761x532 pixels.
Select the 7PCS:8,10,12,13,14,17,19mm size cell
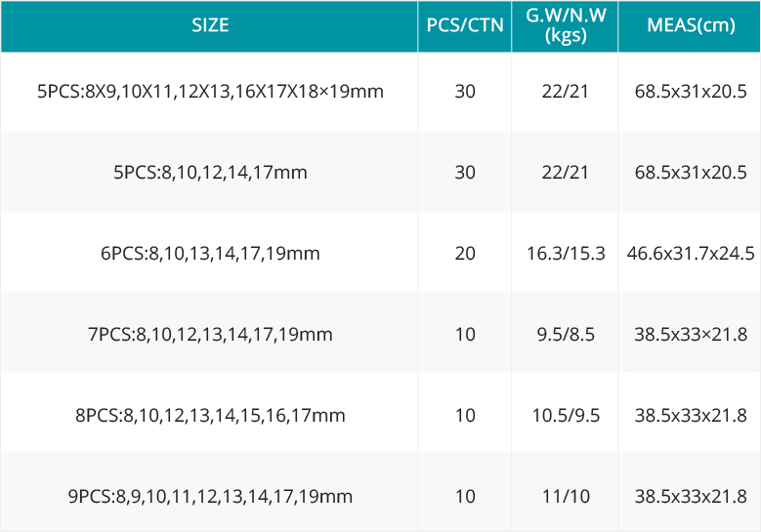(210, 335)
